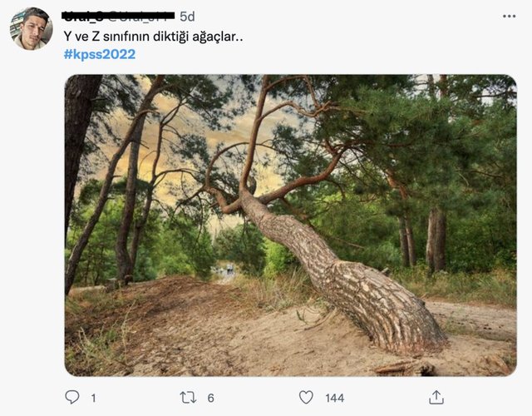Viewport: 532px width, 416px height.
Task: Click the tweet text "Y ve Z sınıfının..."
Action: coord(154,37)
